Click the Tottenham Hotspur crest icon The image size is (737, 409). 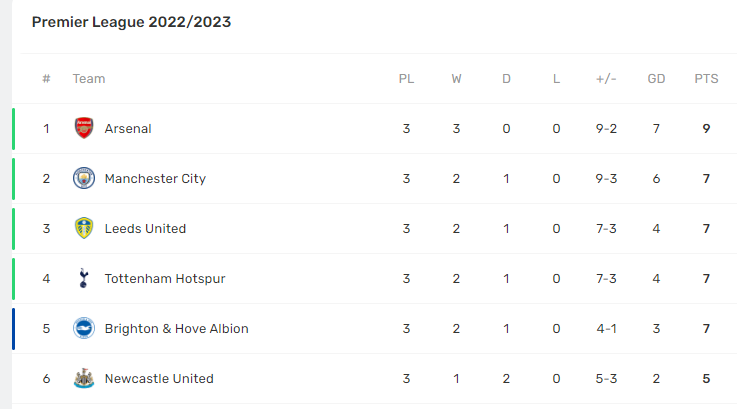84,278
